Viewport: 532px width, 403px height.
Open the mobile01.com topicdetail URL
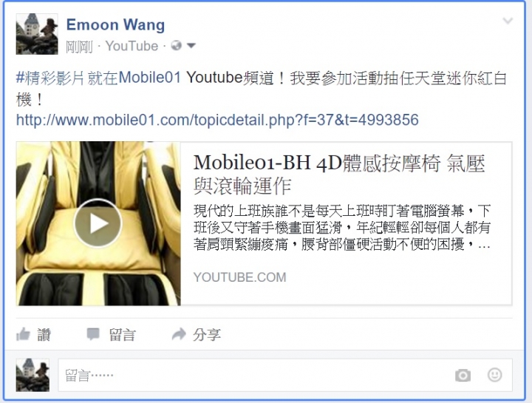[217, 120]
